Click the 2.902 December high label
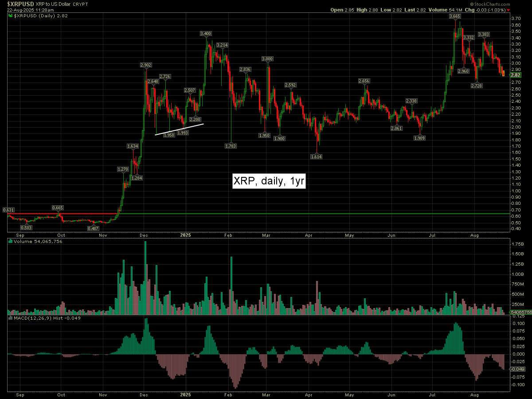The width and height of the screenshot is (532, 399). tap(146, 65)
